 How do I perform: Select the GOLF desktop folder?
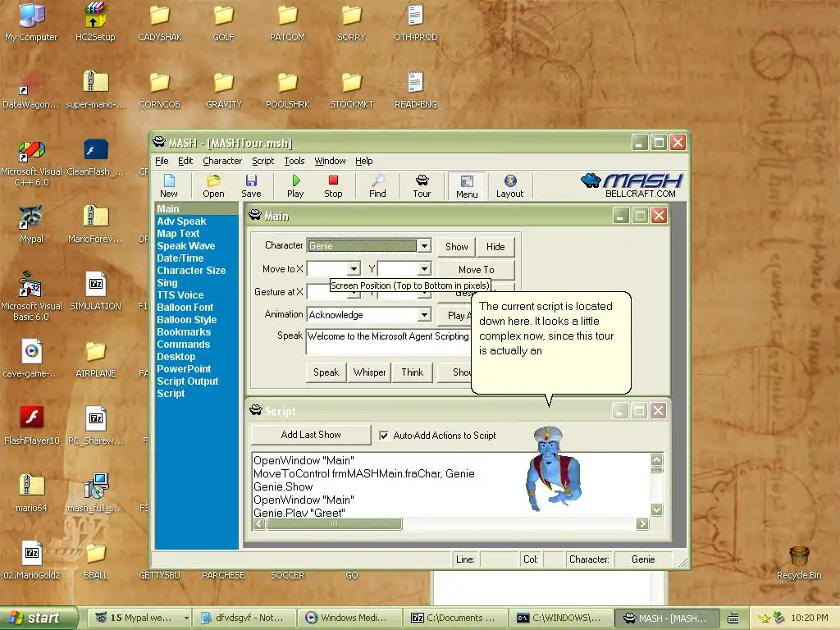pos(223,22)
